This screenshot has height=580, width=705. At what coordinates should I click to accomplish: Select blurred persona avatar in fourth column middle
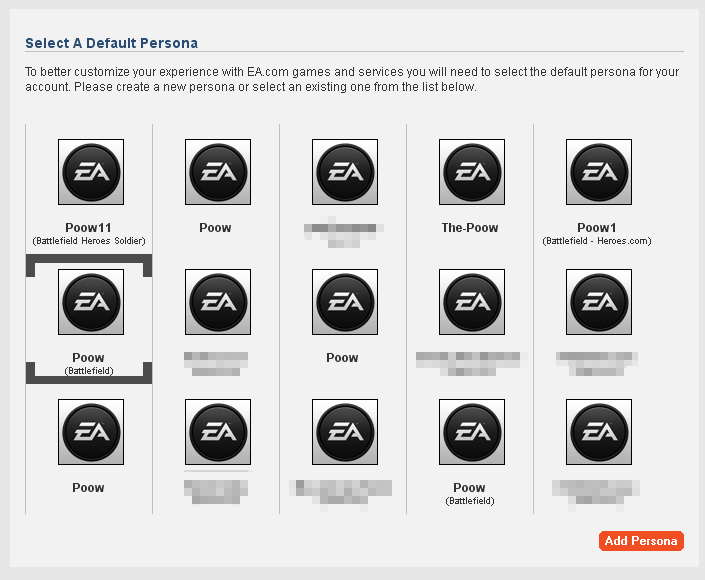point(472,302)
